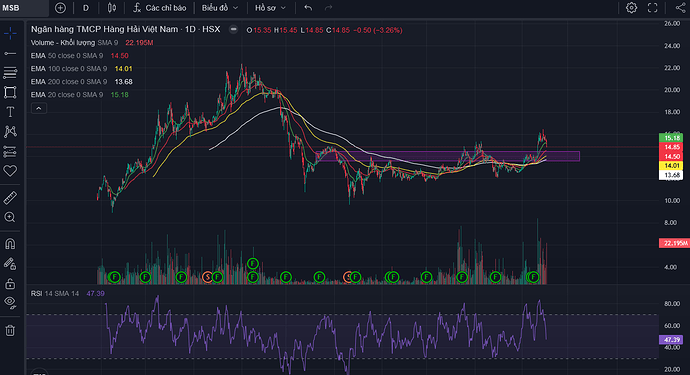Image resolution: width=690 pixels, height=375 pixels.
Task: Click the share chart icon
Action: 680,8
